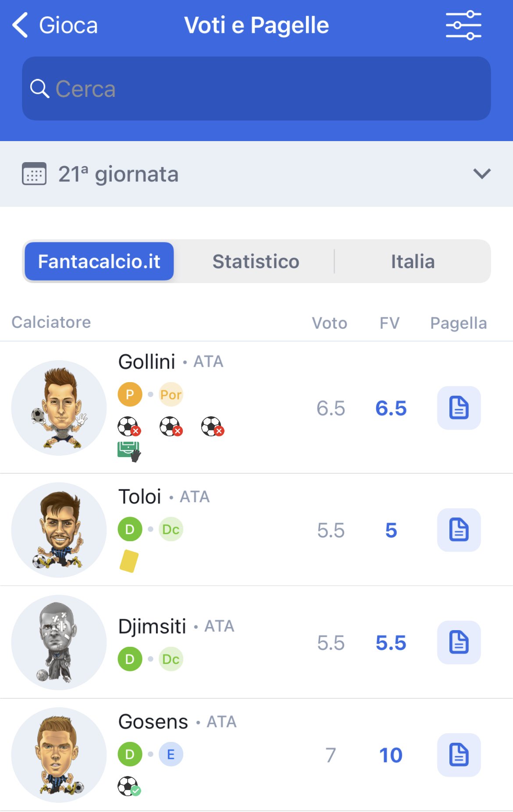The width and height of the screenshot is (513, 812).
Task: Switch to the Italia tab
Action: point(413,262)
